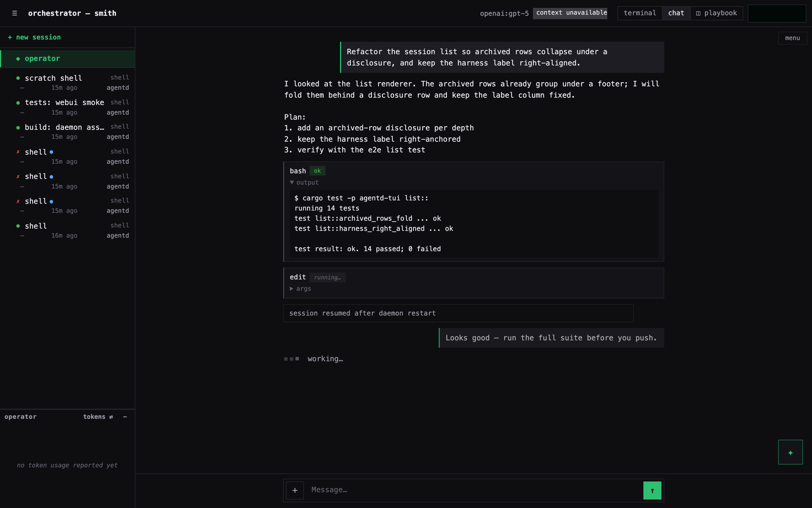812x508 pixels.
Task: Open the playbook tab
Action: 716,13
